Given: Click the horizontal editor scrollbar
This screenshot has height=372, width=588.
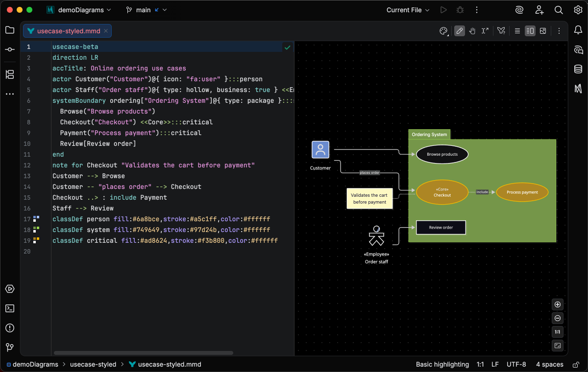Looking at the screenshot, I should (144, 353).
